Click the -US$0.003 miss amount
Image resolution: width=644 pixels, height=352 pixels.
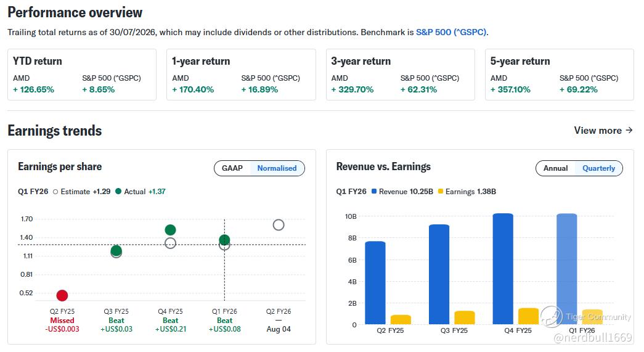point(62,329)
